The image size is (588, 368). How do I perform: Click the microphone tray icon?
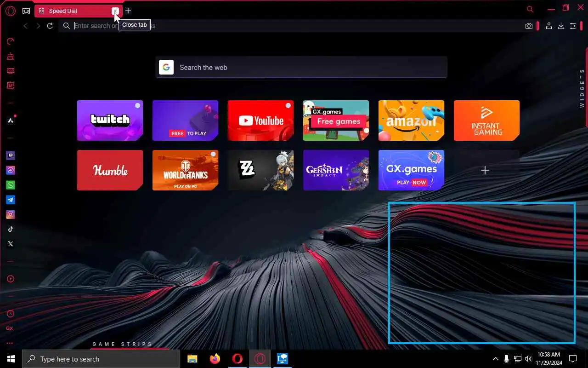[506, 359]
